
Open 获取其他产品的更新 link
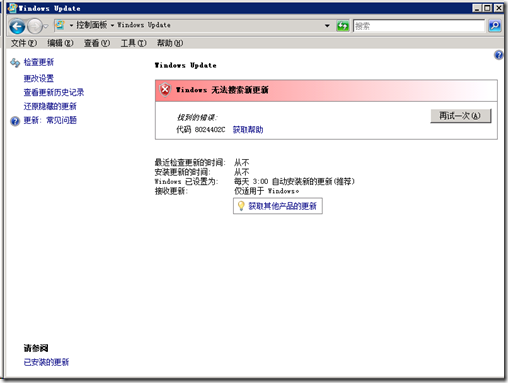[x=282, y=206]
